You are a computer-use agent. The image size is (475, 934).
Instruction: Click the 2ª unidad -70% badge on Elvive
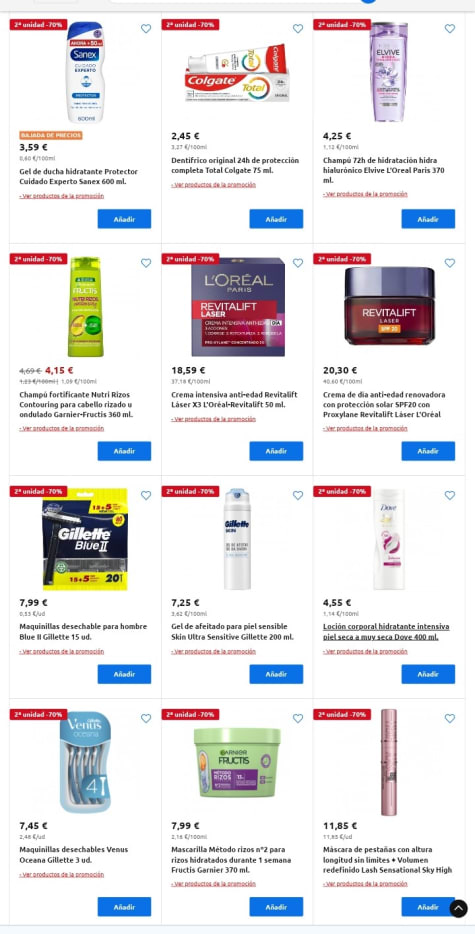coord(342,24)
